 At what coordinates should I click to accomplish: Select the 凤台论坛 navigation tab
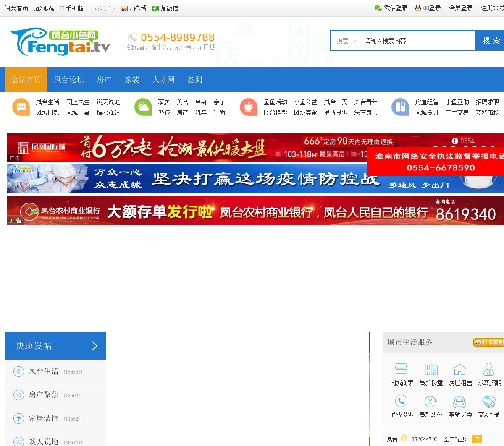(x=69, y=80)
